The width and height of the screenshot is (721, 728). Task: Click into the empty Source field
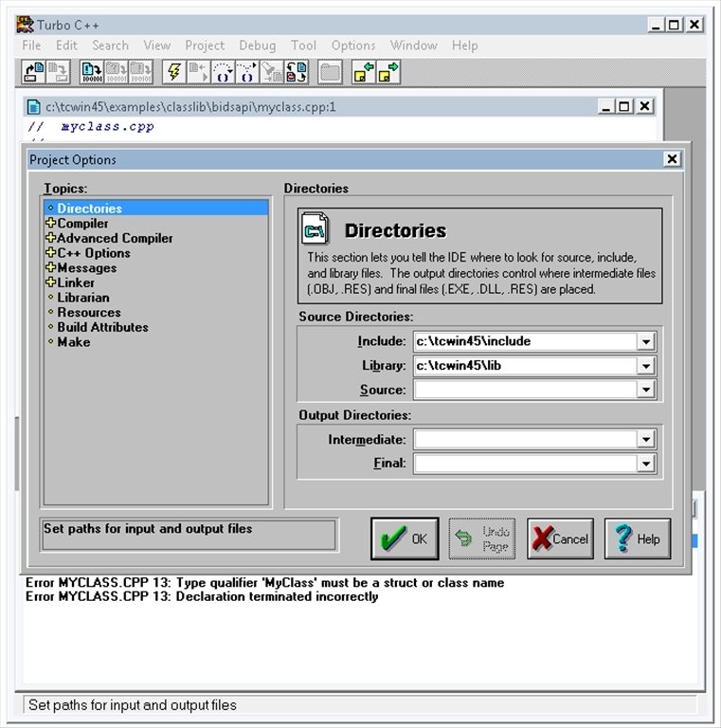point(525,390)
